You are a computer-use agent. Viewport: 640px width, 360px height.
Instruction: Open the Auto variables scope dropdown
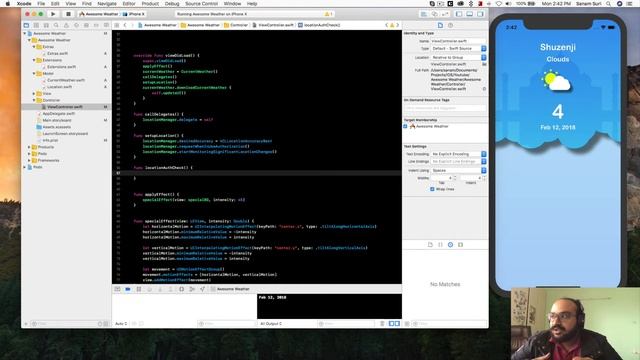[121, 324]
